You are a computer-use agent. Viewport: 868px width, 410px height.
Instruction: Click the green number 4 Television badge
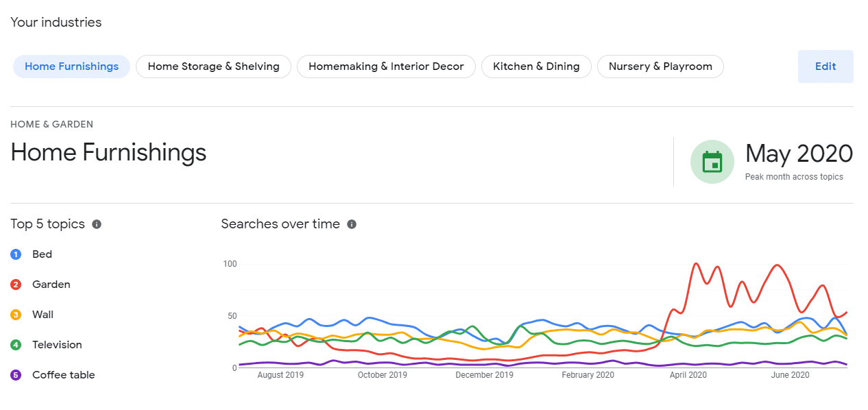coord(16,345)
